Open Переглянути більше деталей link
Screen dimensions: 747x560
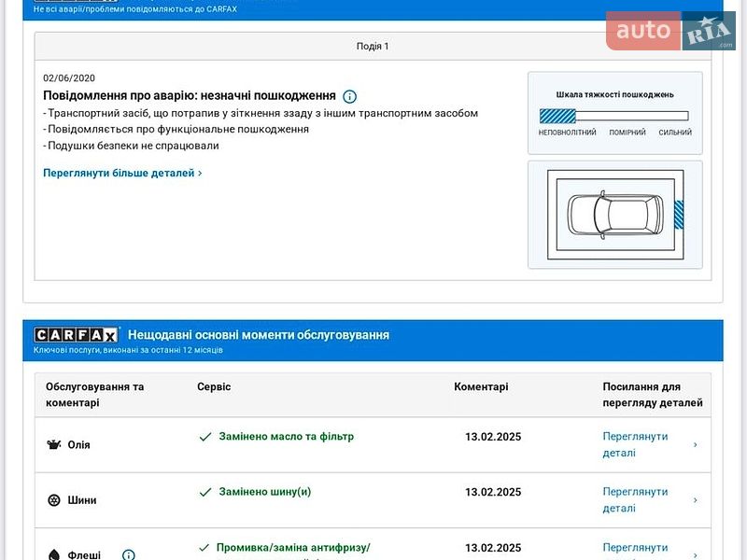(x=119, y=173)
